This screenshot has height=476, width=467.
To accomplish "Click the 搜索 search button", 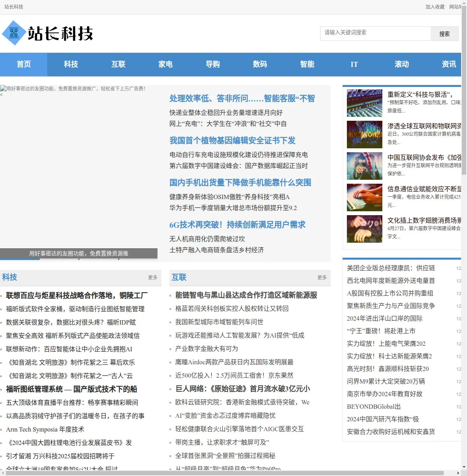I will click(x=445, y=34).
